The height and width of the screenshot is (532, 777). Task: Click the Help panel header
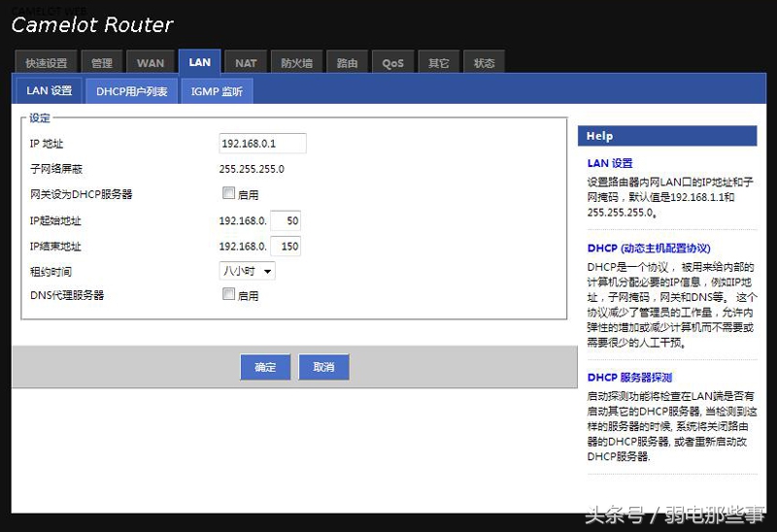(x=667, y=136)
